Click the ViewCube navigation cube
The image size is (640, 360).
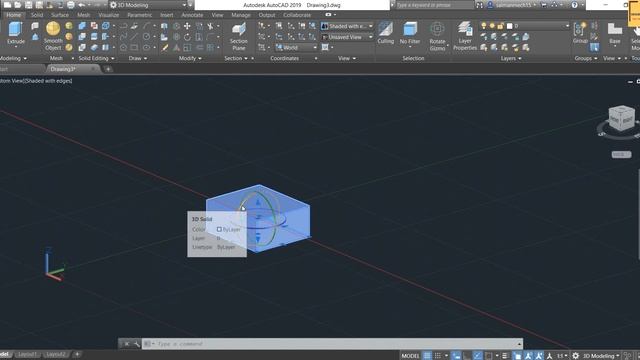(621, 118)
